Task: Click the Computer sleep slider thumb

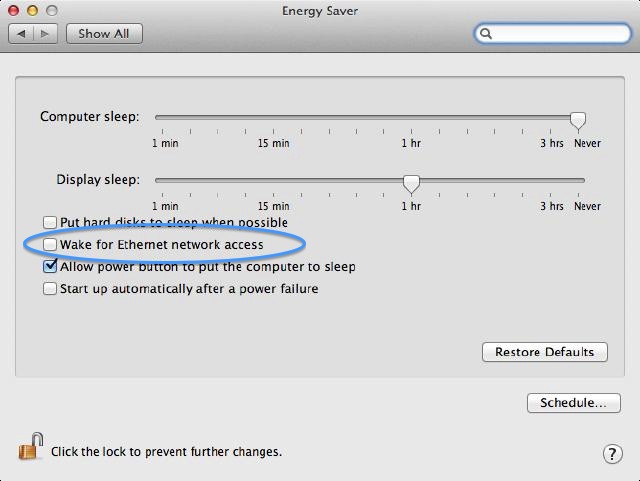Action: [x=577, y=119]
